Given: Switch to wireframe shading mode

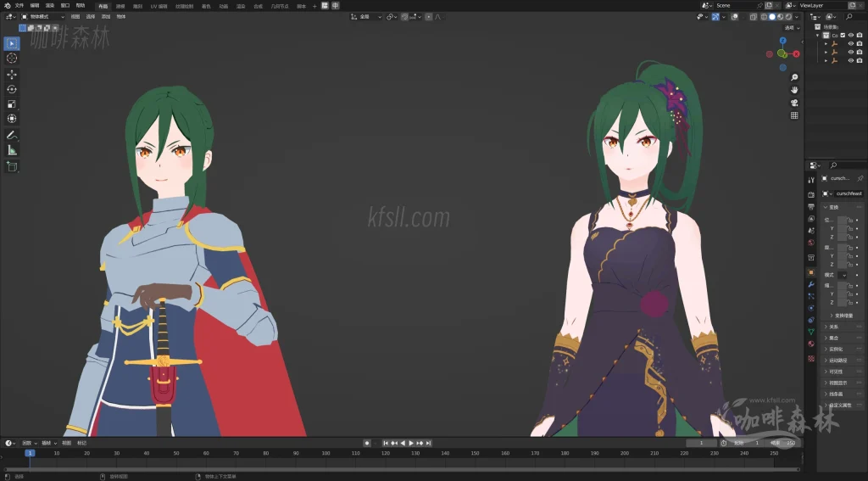Looking at the screenshot, I should [x=764, y=17].
